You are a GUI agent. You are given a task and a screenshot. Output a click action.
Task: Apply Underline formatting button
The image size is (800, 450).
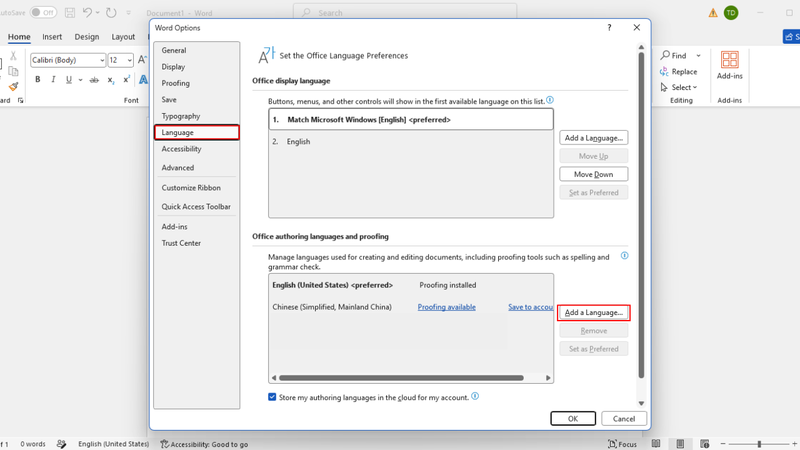click(69, 80)
